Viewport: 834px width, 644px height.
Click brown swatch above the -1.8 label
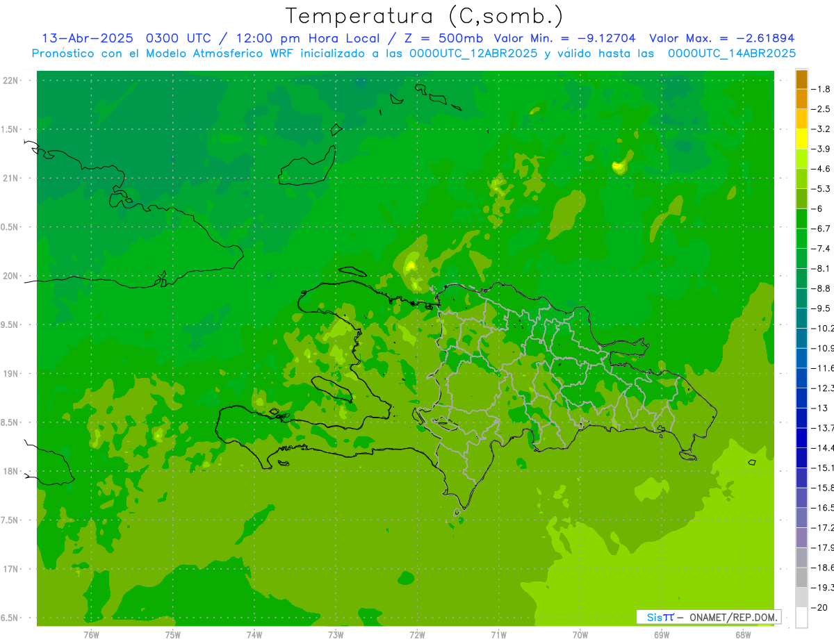pos(801,79)
